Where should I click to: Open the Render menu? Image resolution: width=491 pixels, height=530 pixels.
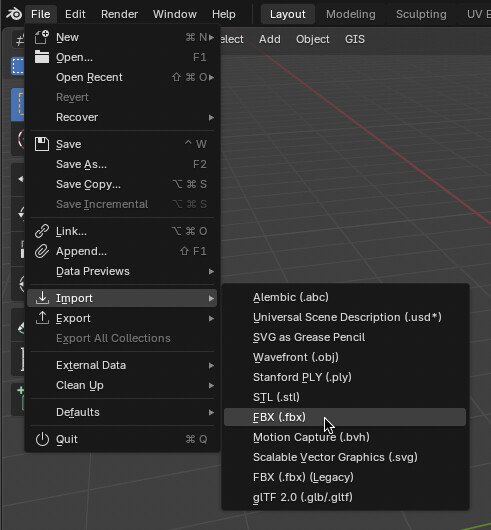pos(119,14)
